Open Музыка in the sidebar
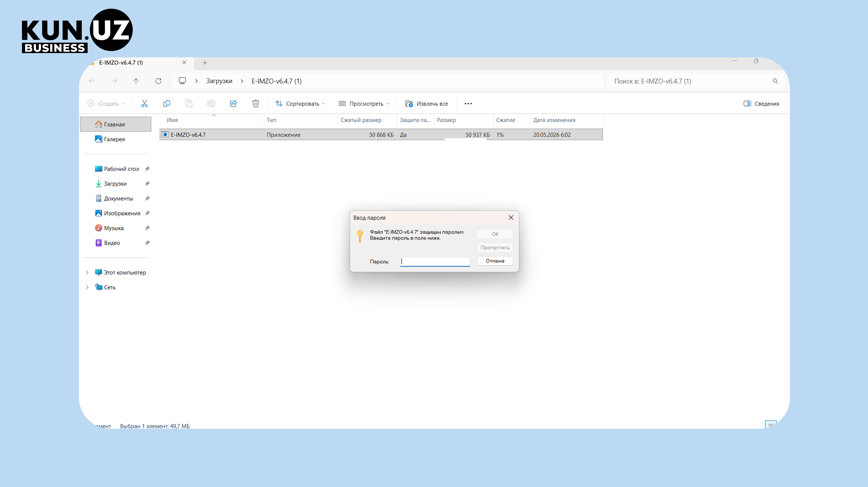Viewport: 868px width, 487px height. pos(116,228)
